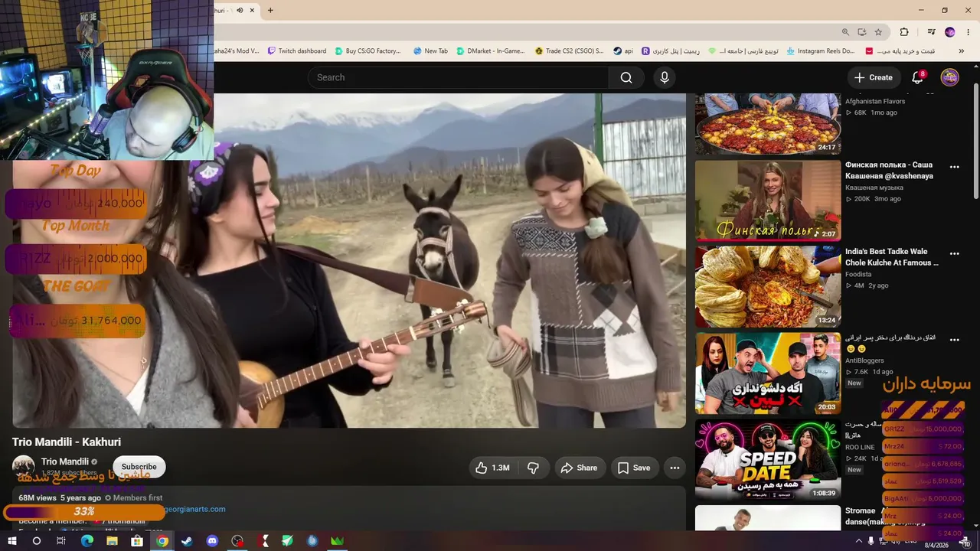Open the YouTube account avatar menu

coord(949,77)
